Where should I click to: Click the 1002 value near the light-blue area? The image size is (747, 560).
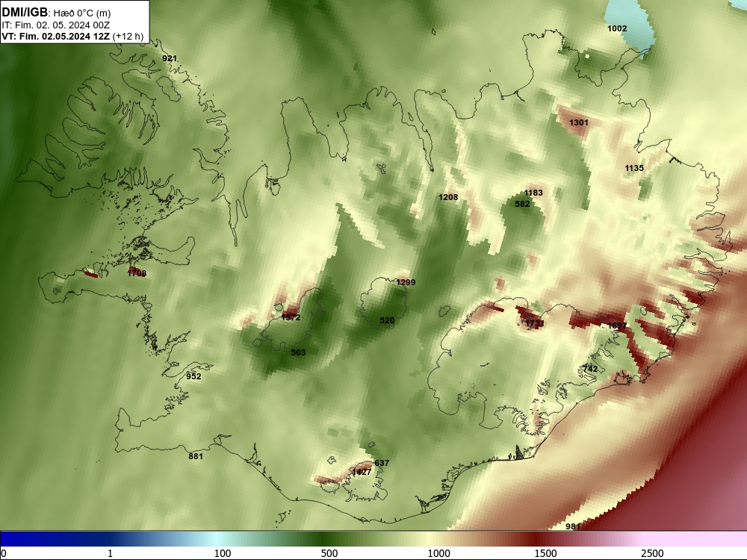[617, 28]
